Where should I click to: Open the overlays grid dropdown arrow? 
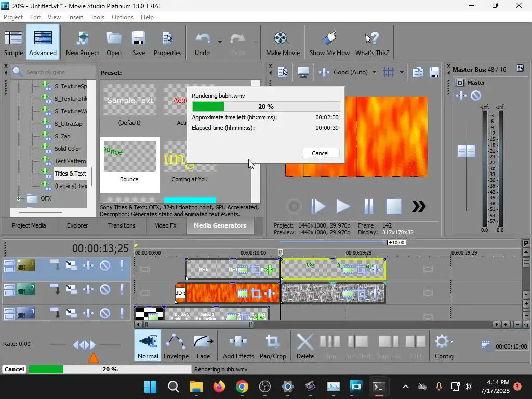[402, 72]
